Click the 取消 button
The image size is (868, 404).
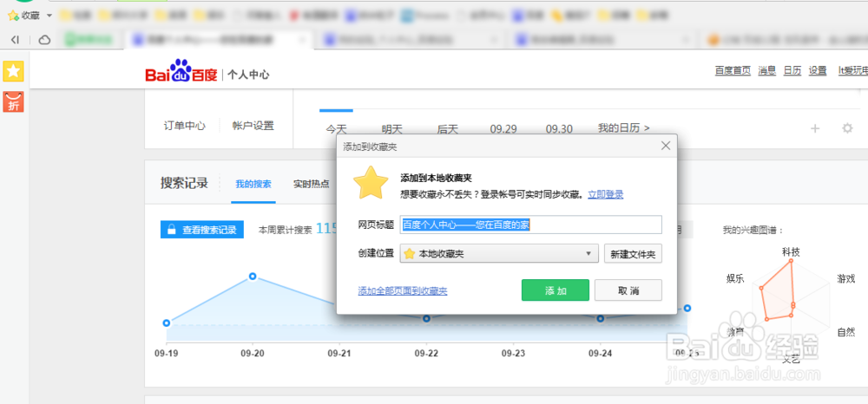[628, 290]
